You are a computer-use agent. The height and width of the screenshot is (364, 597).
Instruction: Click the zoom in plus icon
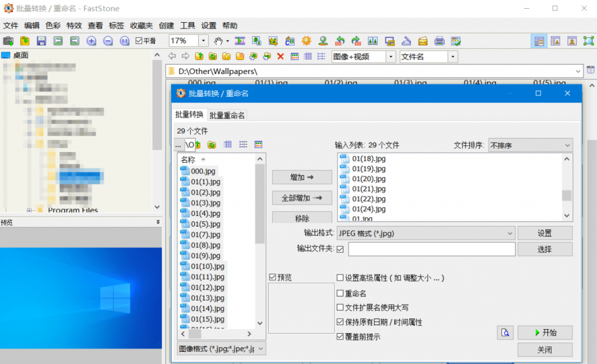92,41
